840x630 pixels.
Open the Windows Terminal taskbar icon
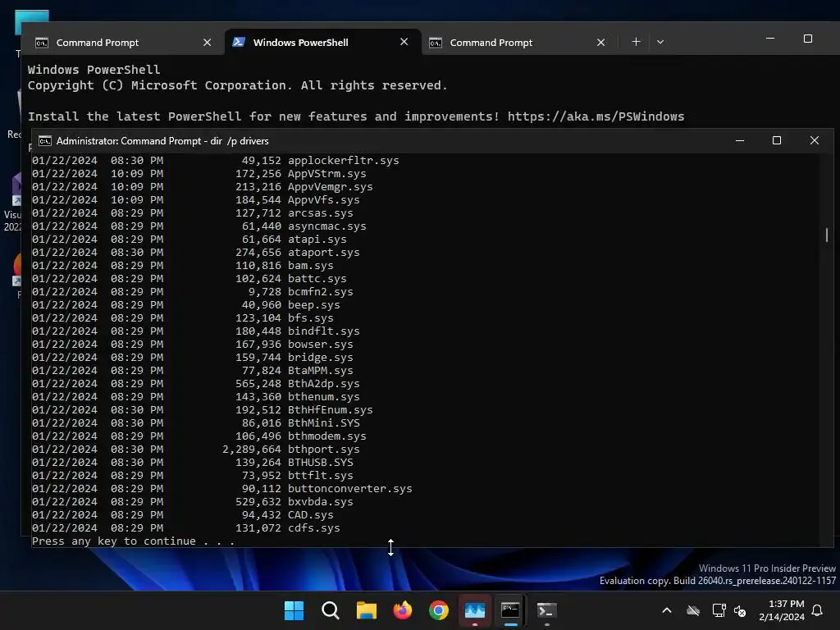547,610
